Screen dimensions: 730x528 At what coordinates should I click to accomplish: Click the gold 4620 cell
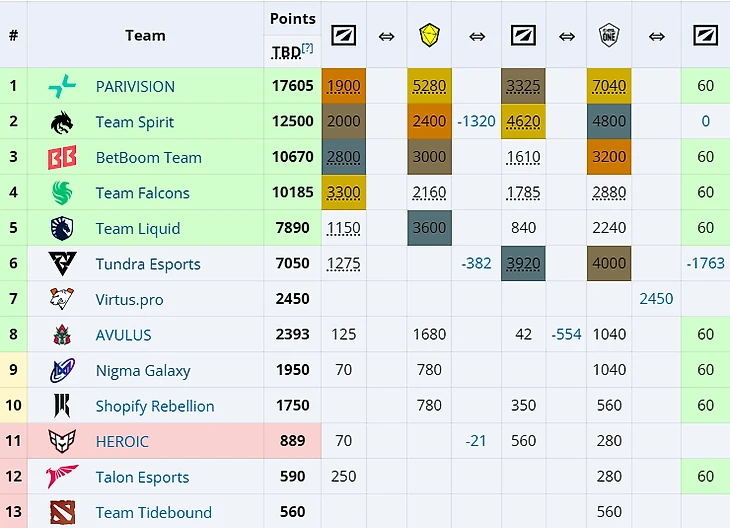pos(523,122)
